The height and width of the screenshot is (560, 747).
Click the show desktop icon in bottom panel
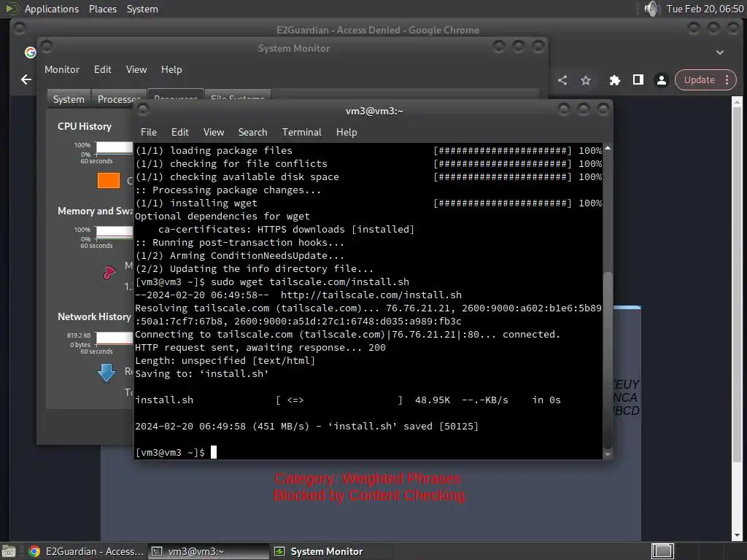(9, 551)
